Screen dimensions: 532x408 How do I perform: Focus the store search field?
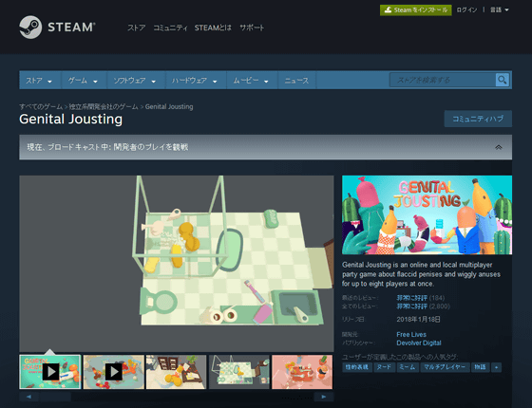[443, 80]
